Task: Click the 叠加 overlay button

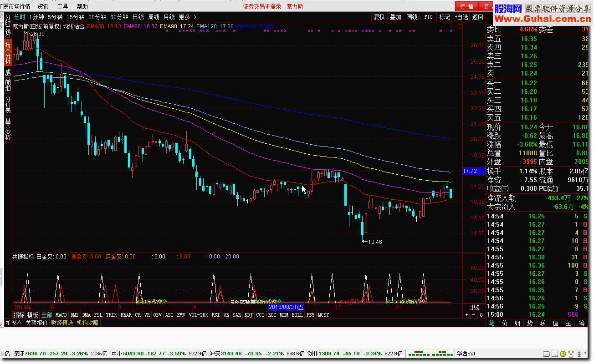Action: coord(395,17)
